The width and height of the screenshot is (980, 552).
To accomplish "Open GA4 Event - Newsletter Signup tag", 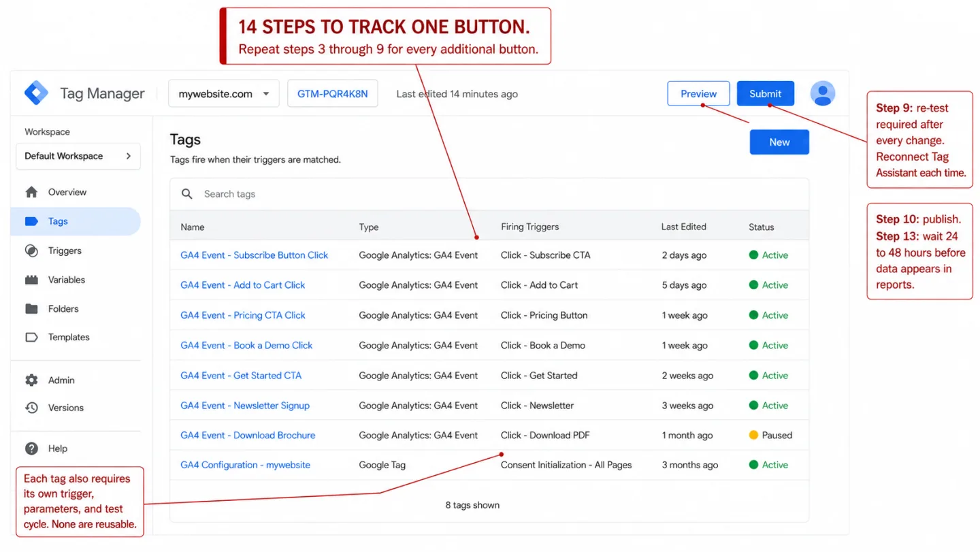I will pyautogui.click(x=245, y=405).
